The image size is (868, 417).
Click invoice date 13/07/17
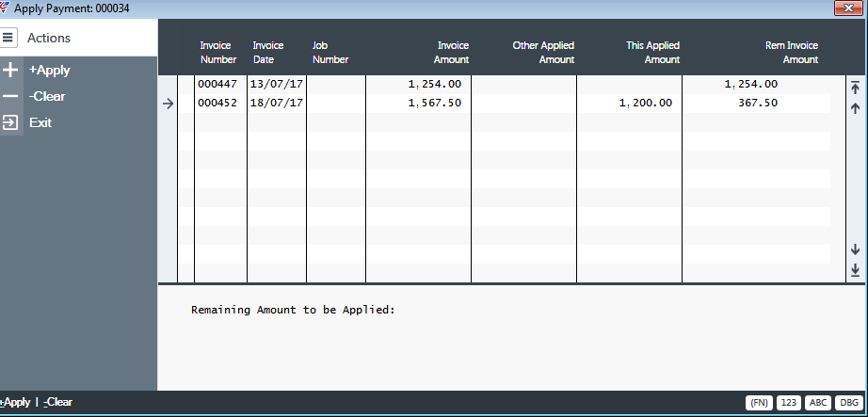pos(276,84)
